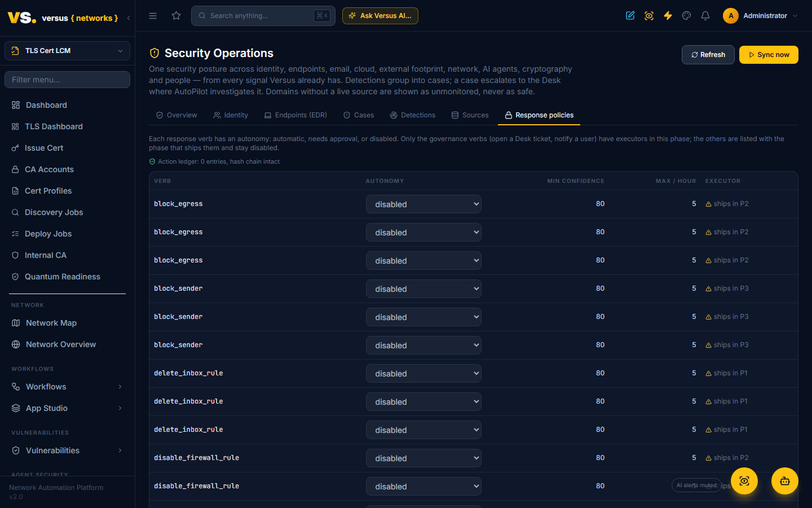This screenshot has width=812, height=508.
Task: Click the Refresh button
Action: [708, 55]
